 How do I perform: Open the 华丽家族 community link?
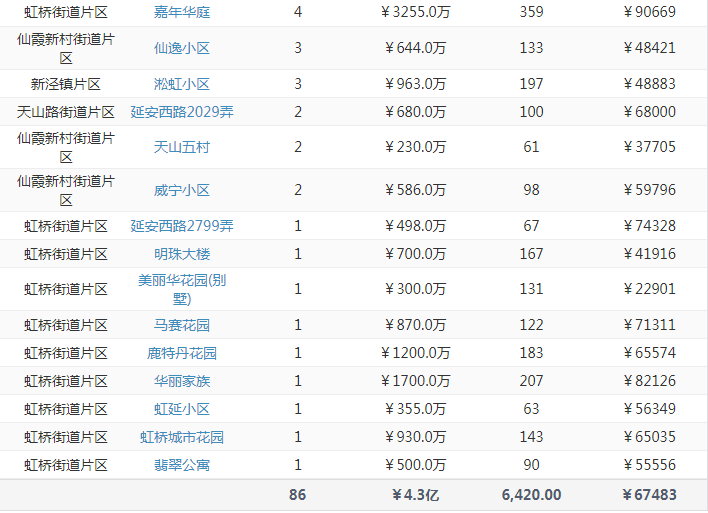[x=182, y=381]
